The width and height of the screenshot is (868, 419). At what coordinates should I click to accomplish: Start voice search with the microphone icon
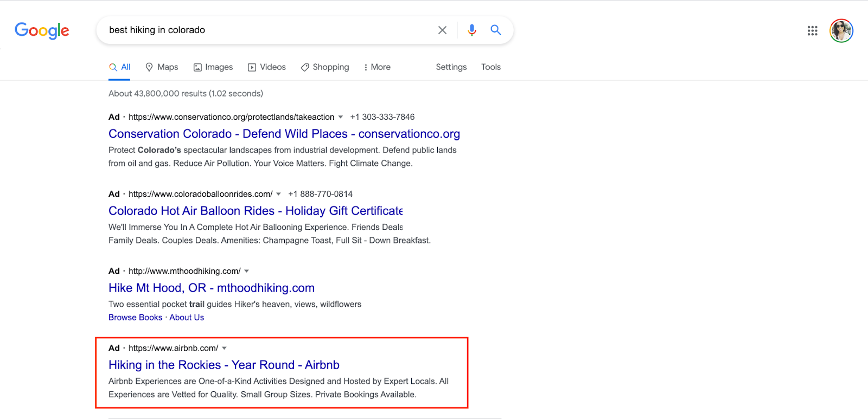[472, 30]
